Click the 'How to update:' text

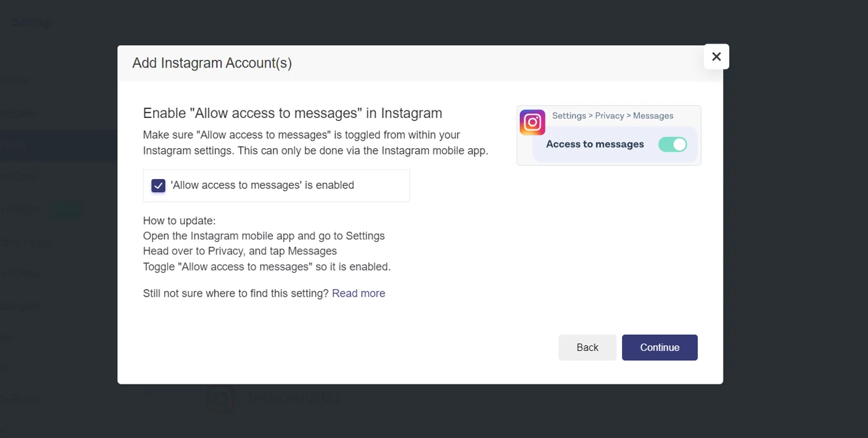pyautogui.click(x=179, y=221)
